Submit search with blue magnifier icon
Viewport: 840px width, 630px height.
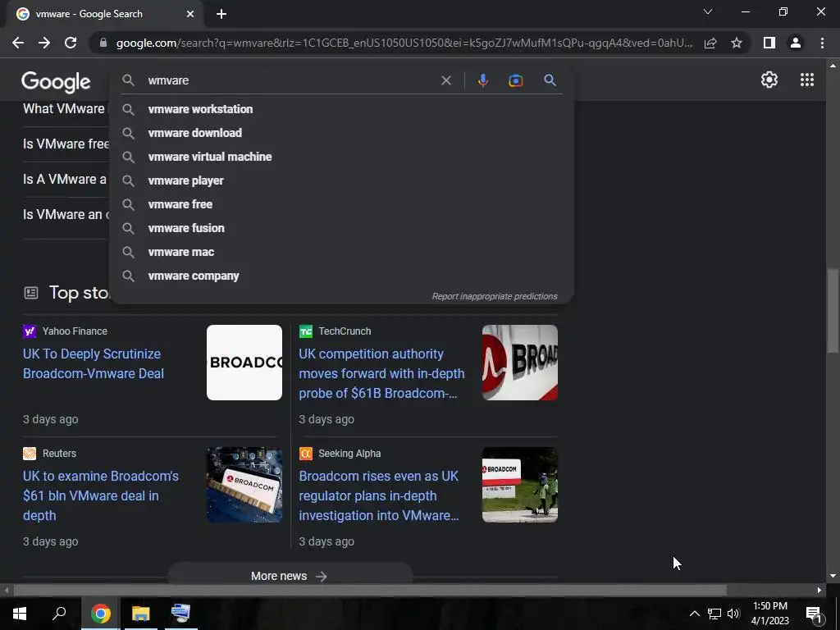(x=550, y=80)
